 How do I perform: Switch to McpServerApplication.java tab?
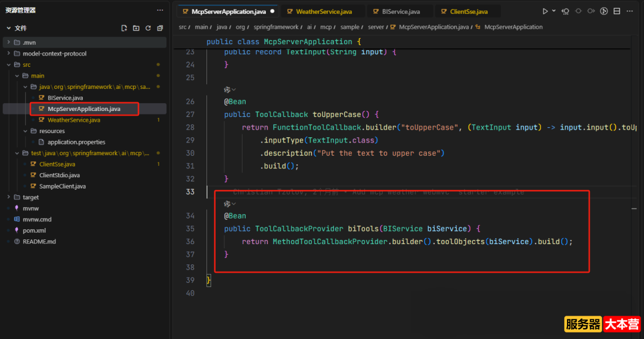[x=228, y=11]
